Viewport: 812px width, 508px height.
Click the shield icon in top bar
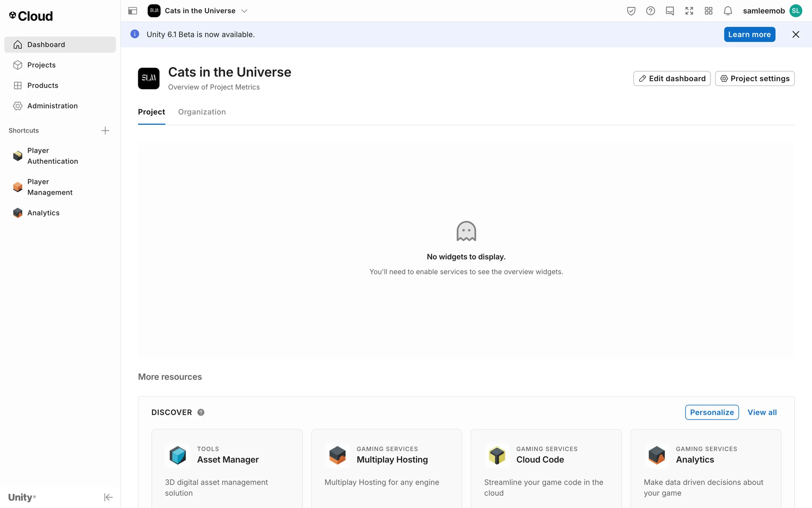[631, 11]
